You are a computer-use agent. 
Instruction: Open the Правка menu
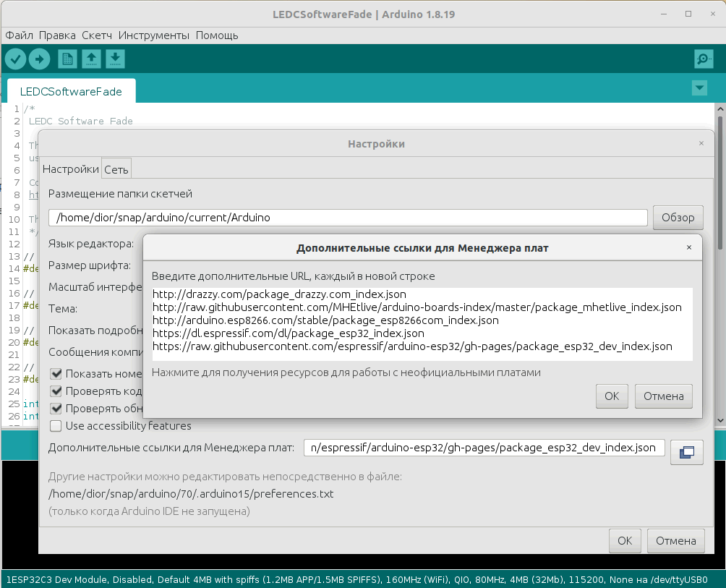pos(57,35)
